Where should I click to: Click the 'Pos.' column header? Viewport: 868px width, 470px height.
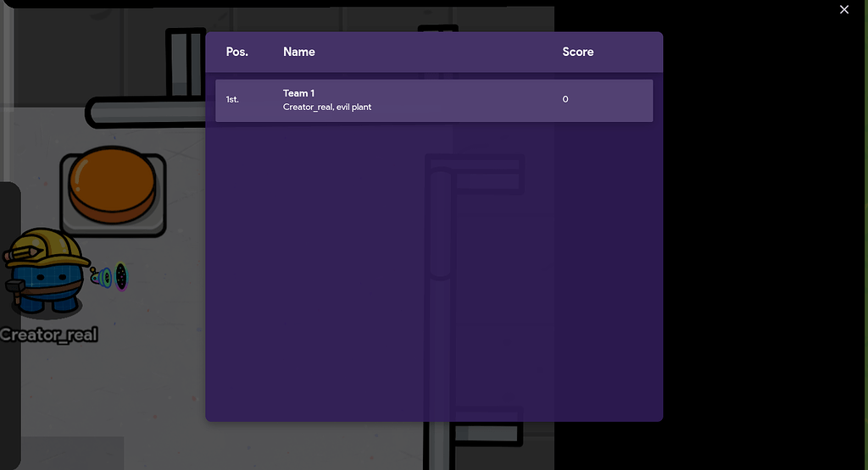click(x=237, y=52)
